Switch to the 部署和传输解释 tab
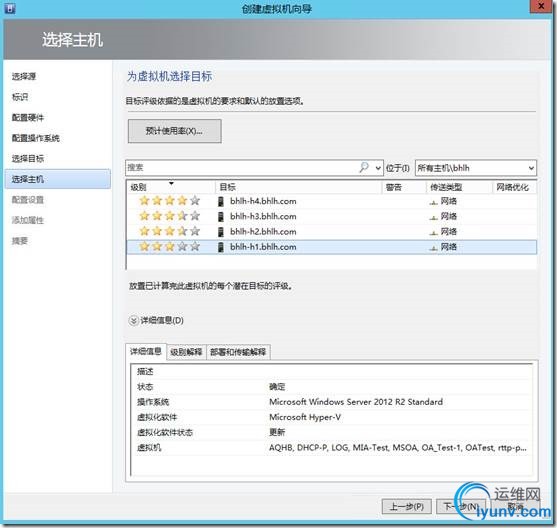This screenshot has height=528, width=557. [238, 352]
